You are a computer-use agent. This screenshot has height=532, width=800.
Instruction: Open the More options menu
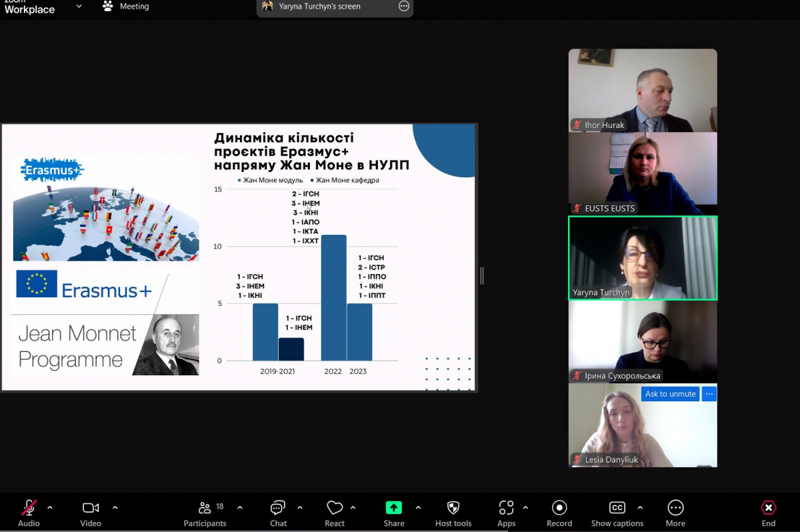point(675,508)
